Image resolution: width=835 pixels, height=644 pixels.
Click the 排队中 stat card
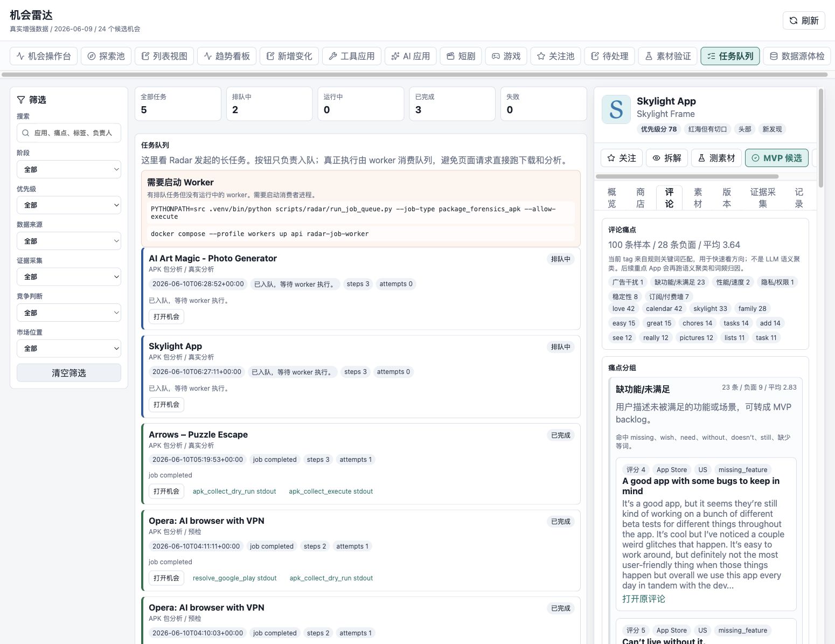(269, 103)
